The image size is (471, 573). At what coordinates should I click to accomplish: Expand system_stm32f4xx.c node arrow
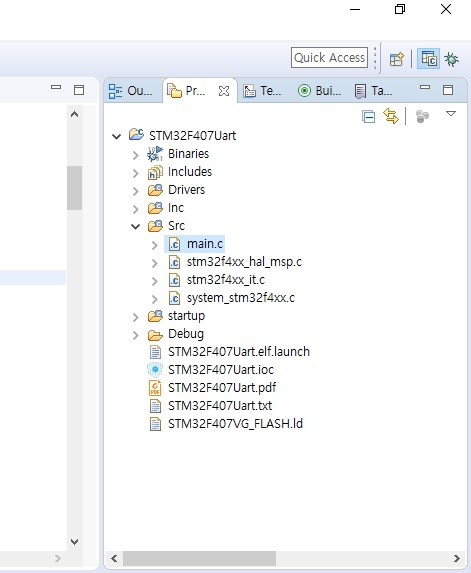pyautogui.click(x=155, y=299)
